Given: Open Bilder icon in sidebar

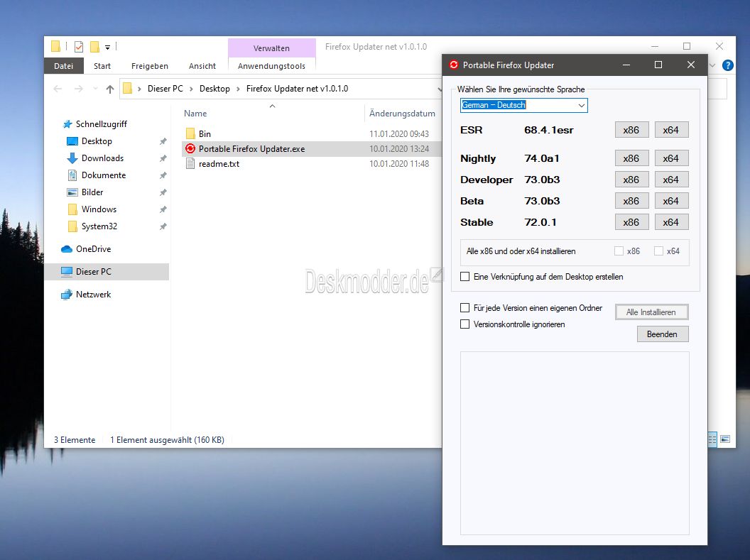Looking at the screenshot, I should (x=72, y=192).
